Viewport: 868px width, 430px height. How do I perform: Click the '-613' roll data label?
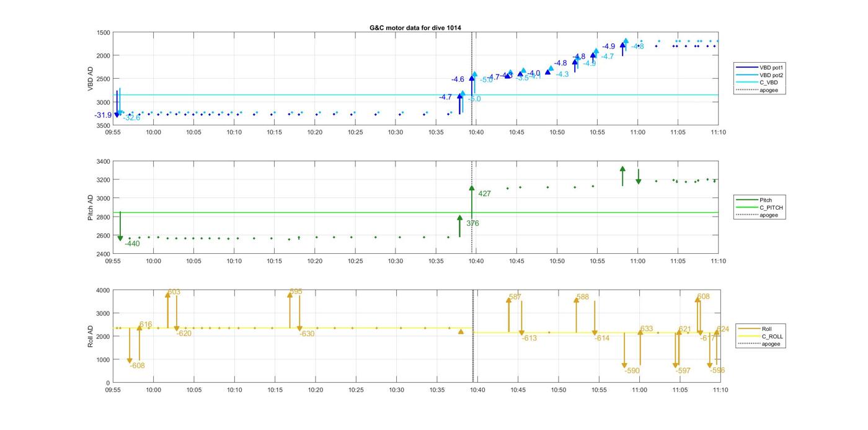529,338
